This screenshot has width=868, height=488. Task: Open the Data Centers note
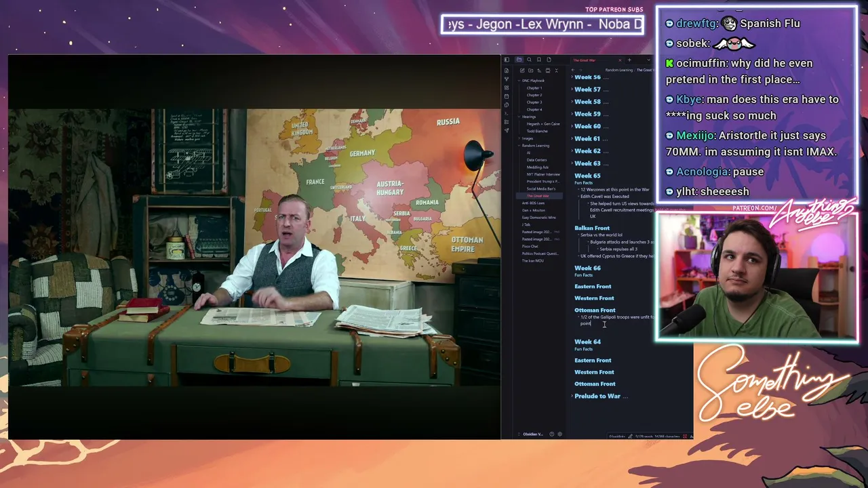pyautogui.click(x=536, y=160)
